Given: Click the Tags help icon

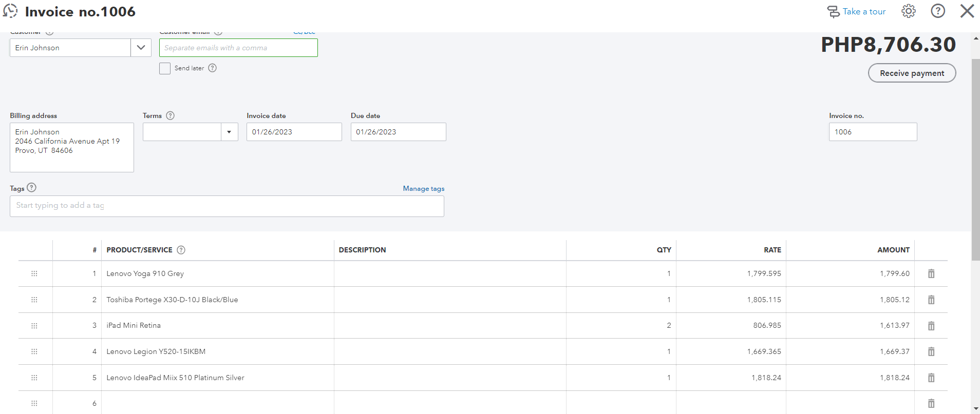Looking at the screenshot, I should click(x=31, y=188).
